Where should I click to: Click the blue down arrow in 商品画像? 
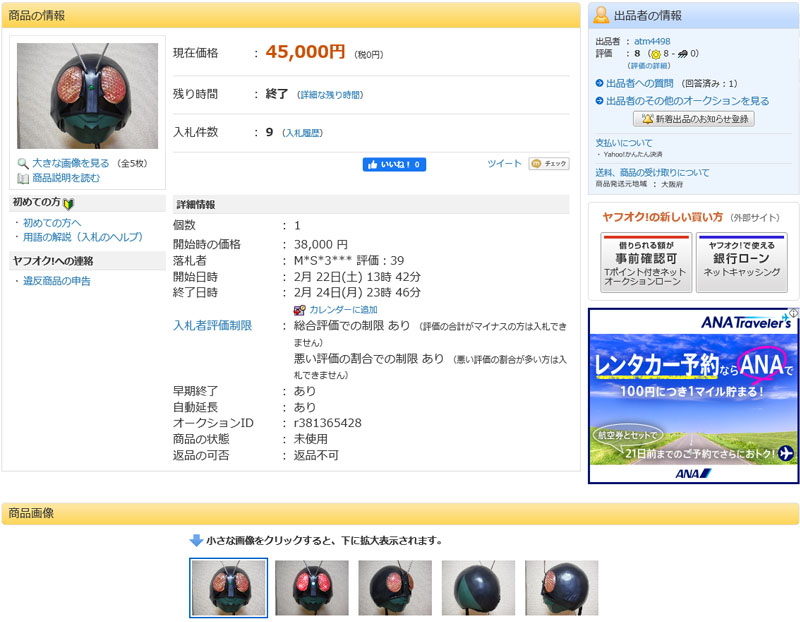click(196, 540)
